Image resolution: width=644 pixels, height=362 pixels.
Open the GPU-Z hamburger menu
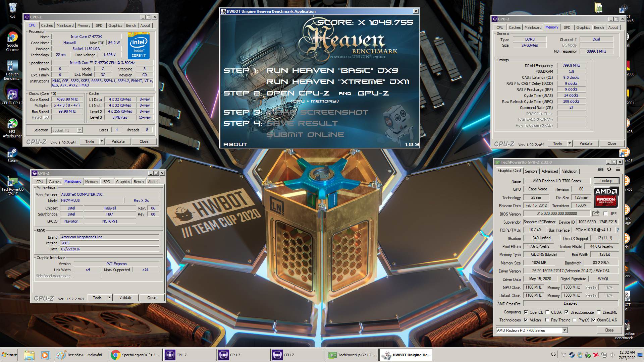coord(618,170)
